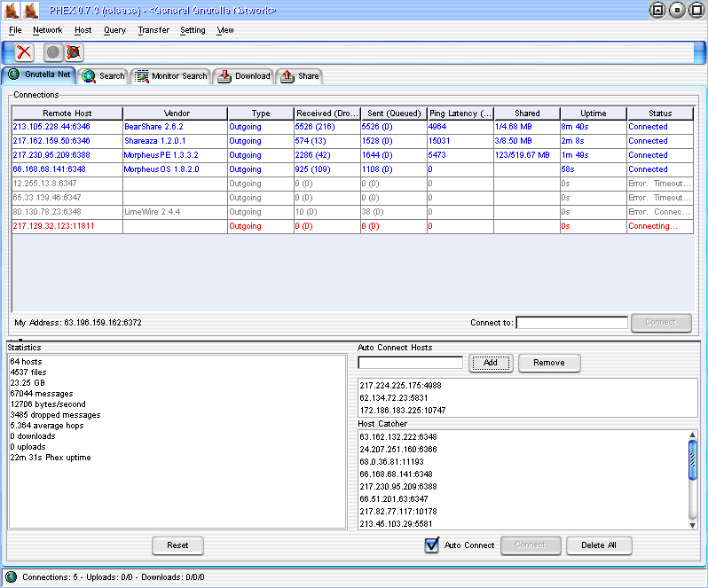Select connection row 80.130.78.23:6348
Viewport: 708px width, 588px height.
352,212
